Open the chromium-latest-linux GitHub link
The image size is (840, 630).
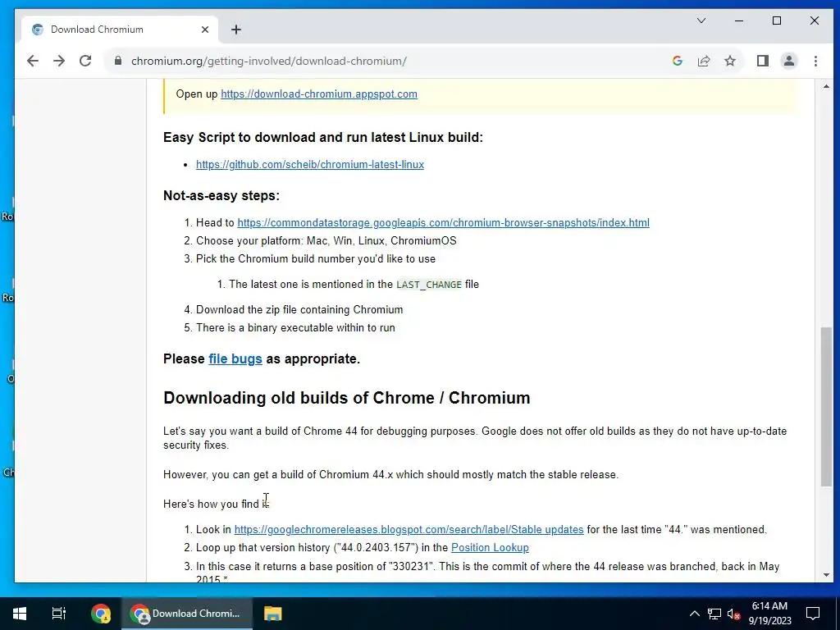point(309,164)
